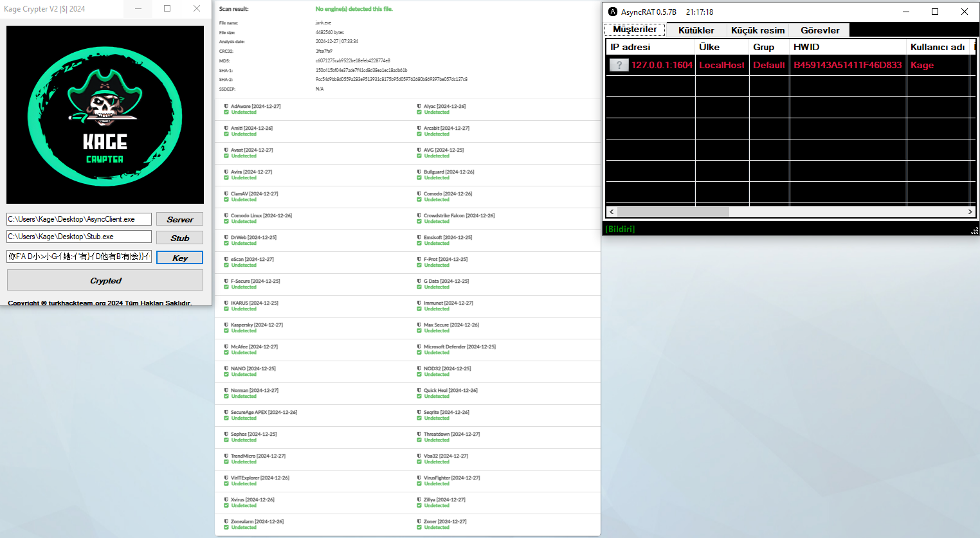Click the shield icon beside AdAware
Viewport: 980px width, 538px height.
click(x=226, y=106)
